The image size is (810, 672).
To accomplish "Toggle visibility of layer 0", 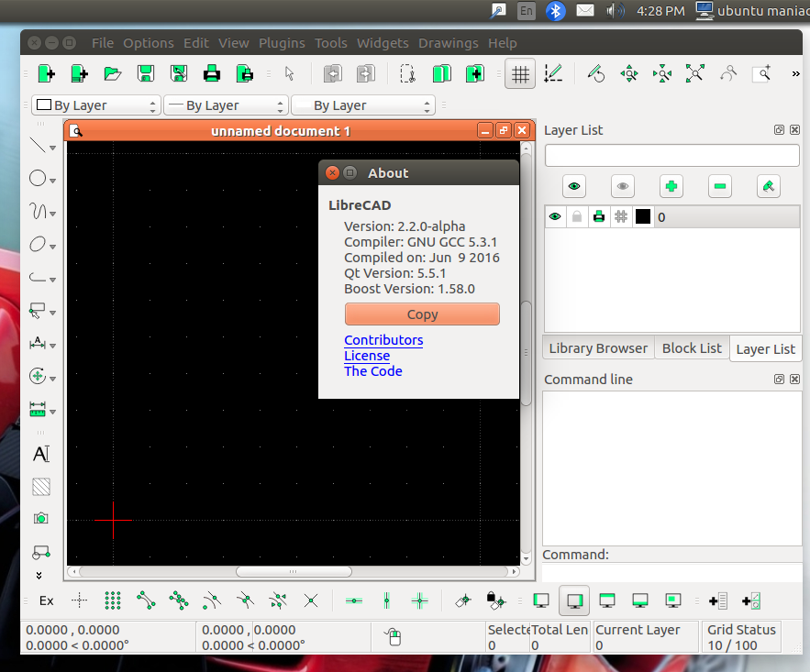I will (x=555, y=216).
